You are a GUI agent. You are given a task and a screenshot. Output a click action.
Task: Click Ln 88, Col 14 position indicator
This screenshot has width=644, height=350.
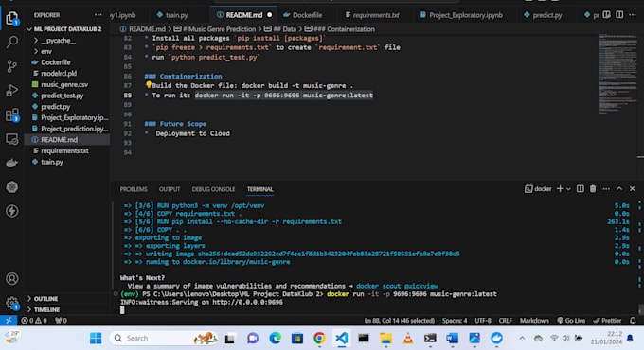400,321
